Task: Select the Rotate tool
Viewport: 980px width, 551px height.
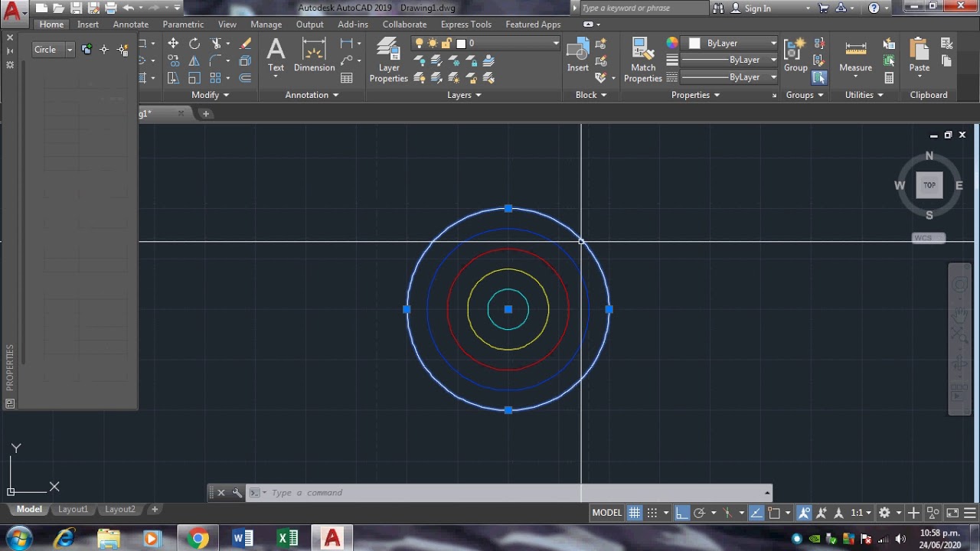Action: [194, 44]
